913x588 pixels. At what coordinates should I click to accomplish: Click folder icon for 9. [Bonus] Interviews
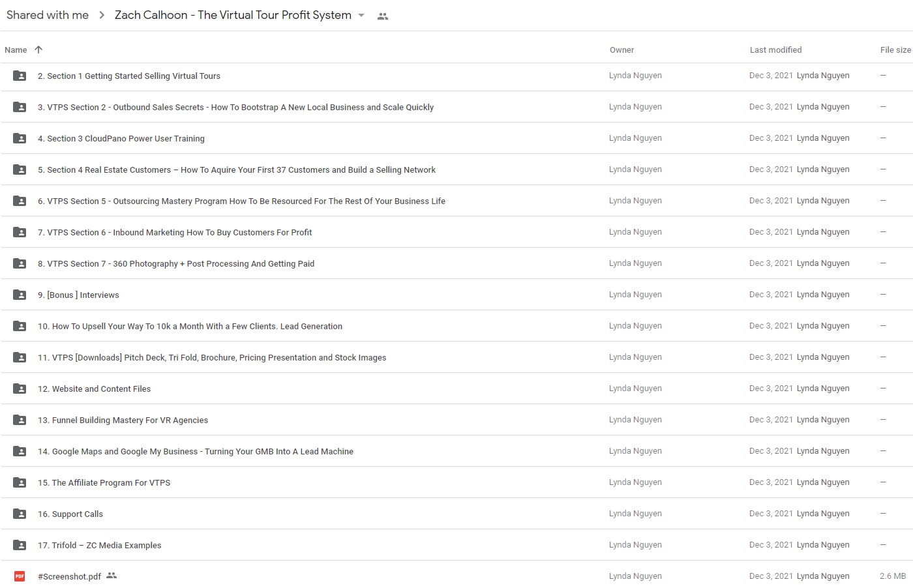coord(20,295)
